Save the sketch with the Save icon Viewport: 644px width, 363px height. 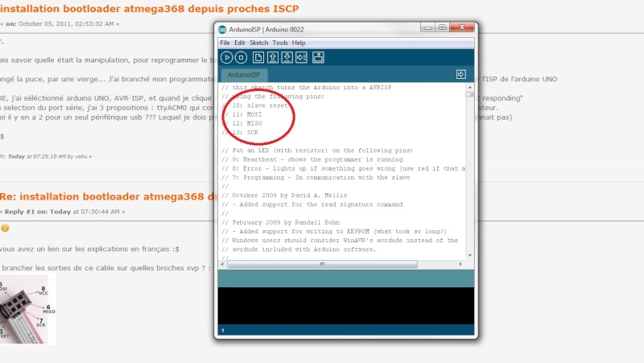click(x=287, y=57)
